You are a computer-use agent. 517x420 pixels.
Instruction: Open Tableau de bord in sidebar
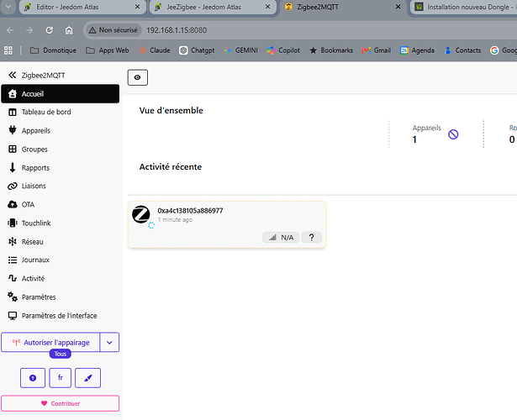tap(61, 112)
